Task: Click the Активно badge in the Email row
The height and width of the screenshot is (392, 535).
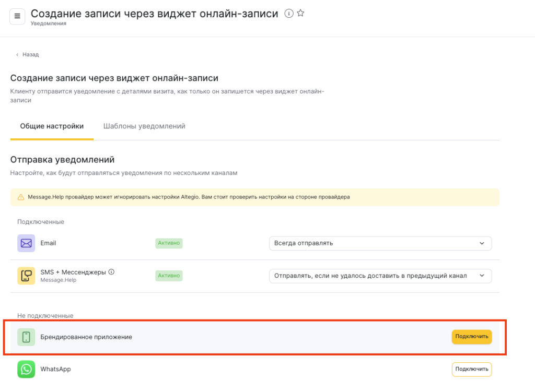Action: 169,243
